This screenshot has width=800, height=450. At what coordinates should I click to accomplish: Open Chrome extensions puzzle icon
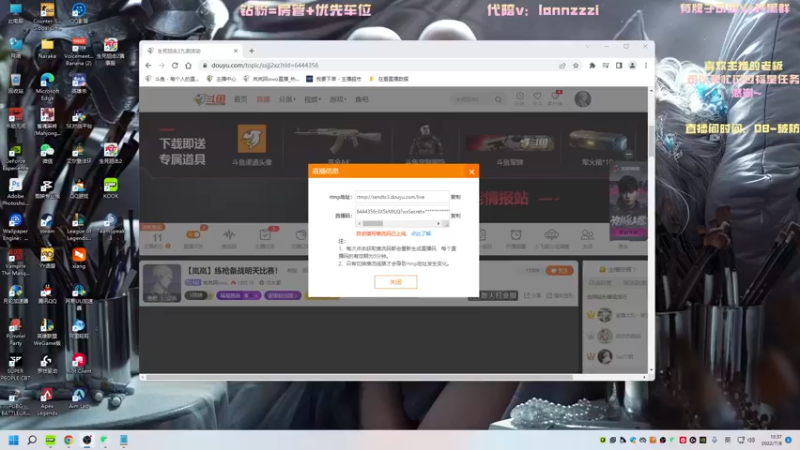(592, 65)
